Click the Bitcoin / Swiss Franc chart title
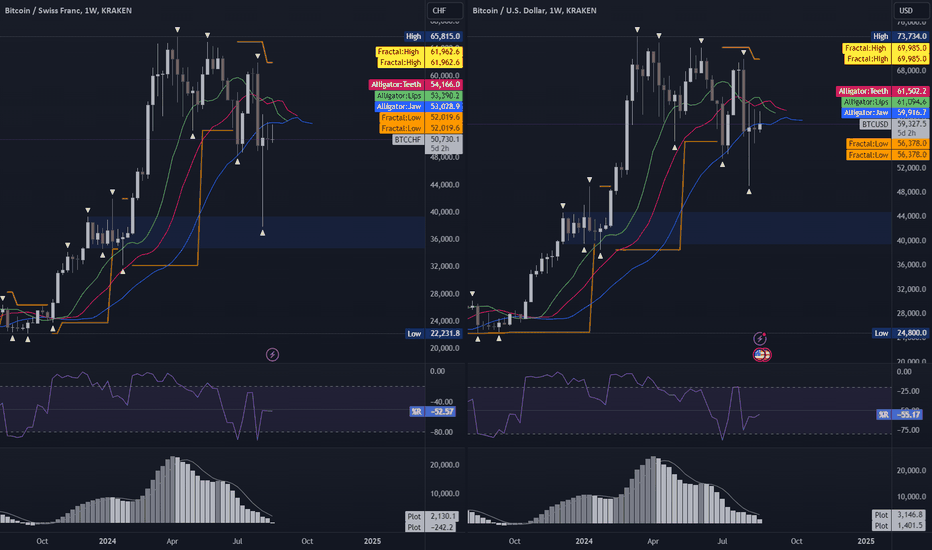The width and height of the screenshot is (932, 550). [68, 11]
